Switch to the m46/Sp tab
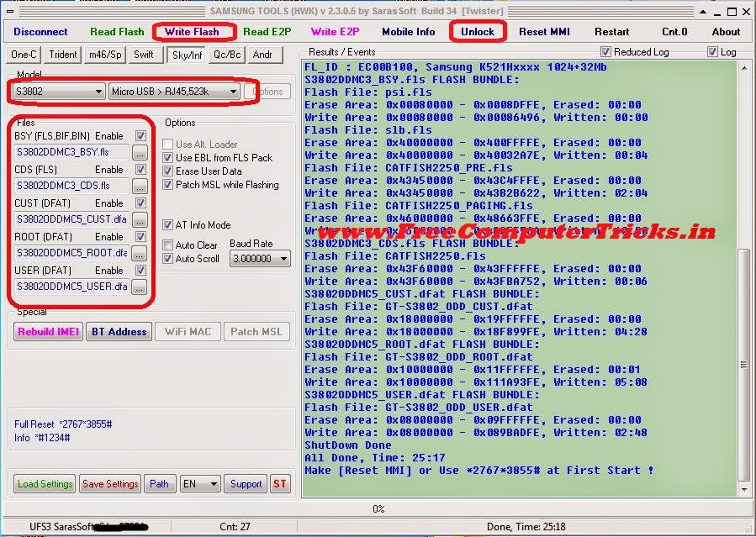The height and width of the screenshot is (537, 756). tap(105, 55)
